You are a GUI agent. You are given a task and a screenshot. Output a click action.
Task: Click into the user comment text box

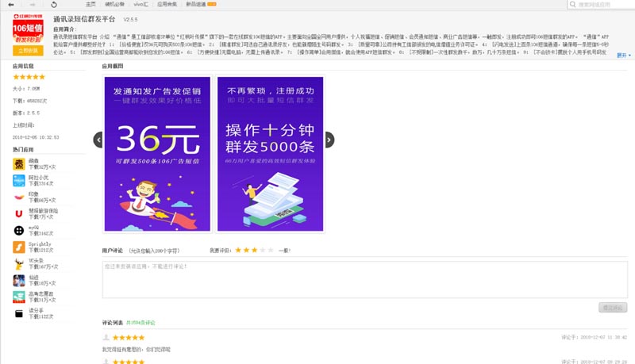pyautogui.click(x=364, y=279)
